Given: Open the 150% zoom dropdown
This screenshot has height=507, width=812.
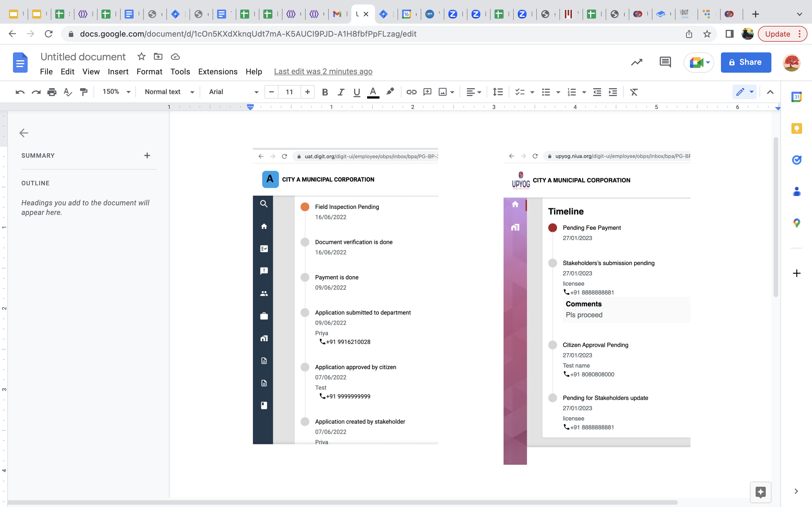Looking at the screenshot, I should (x=116, y=92).
